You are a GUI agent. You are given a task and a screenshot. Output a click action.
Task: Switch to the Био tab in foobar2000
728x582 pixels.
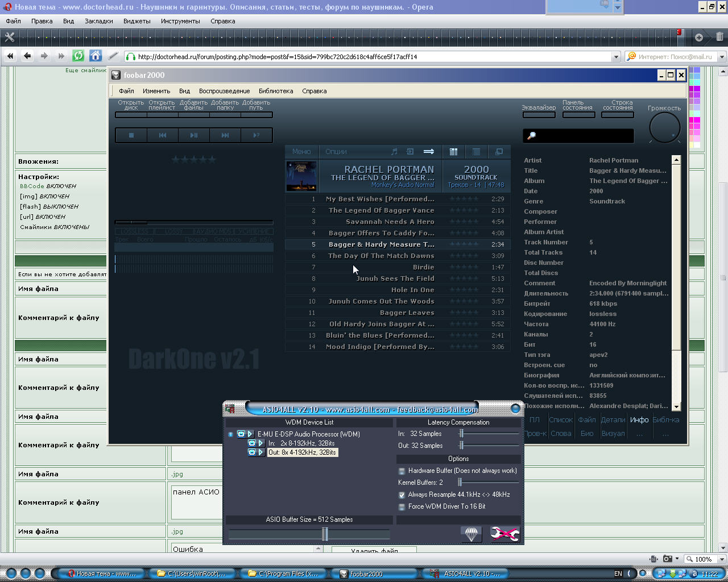coord(587,434)
